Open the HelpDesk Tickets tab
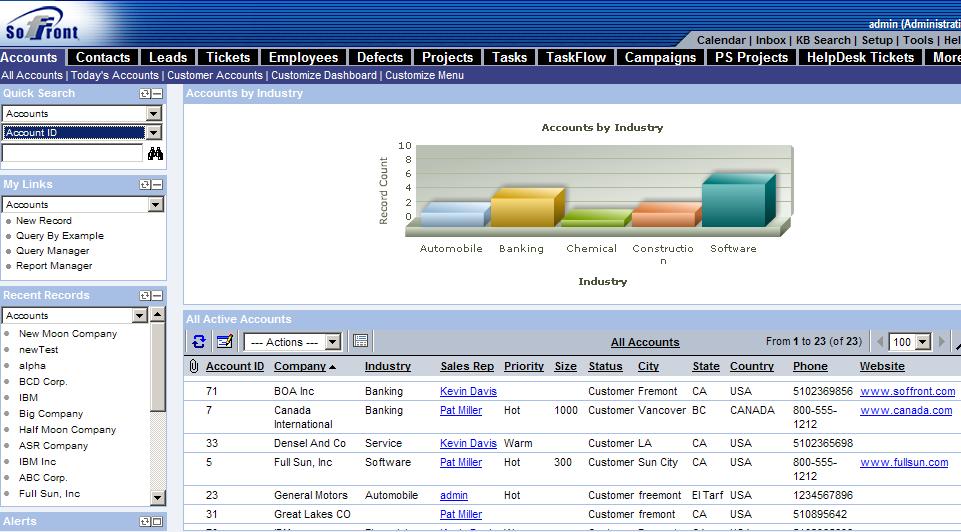The width and height of the screenshot is (961, 532). tap(860, 57)
